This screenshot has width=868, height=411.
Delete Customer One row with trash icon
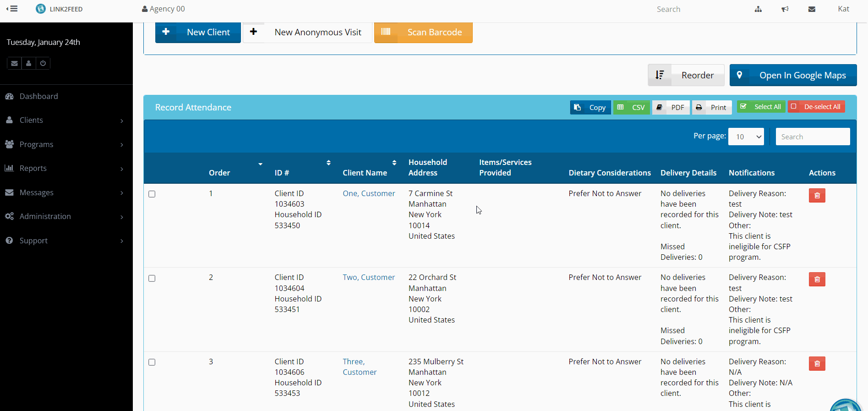[x=817, y=196]
